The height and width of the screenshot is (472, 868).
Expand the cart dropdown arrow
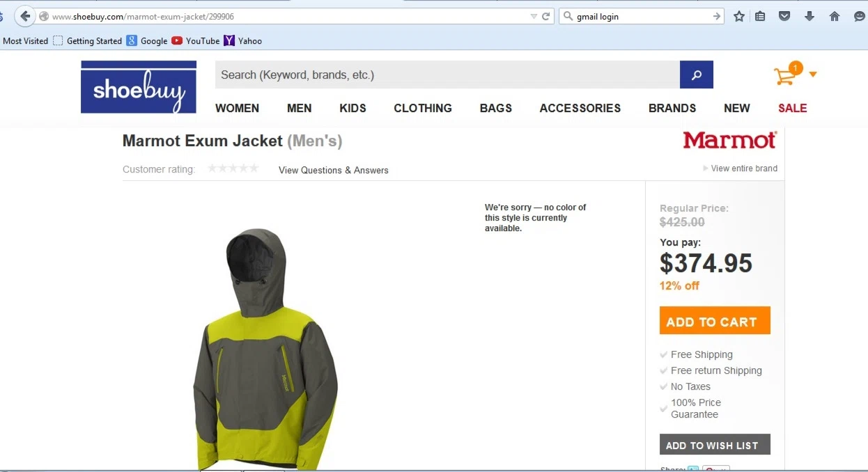(813, 74)
